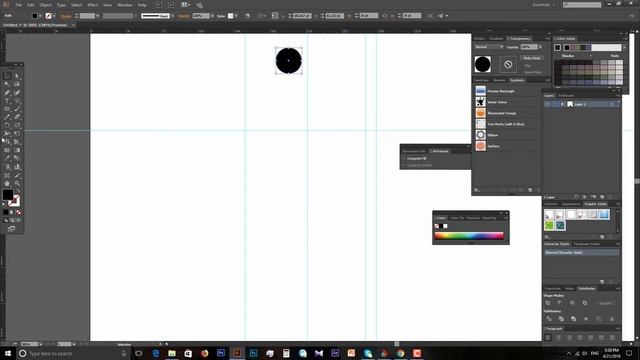Select the Selection tool in toolbox
The width and height of the screenshot is (640, 360).
pos(7,76)
